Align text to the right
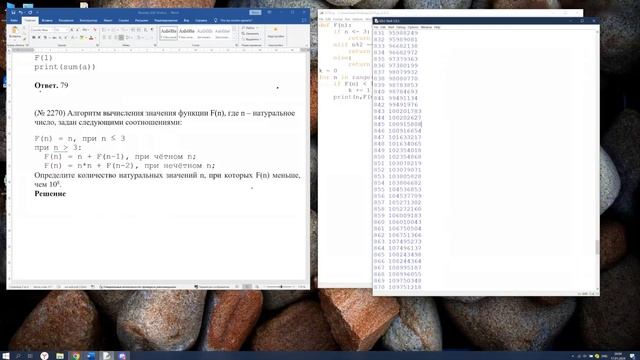640x360 pixels. 116,38
